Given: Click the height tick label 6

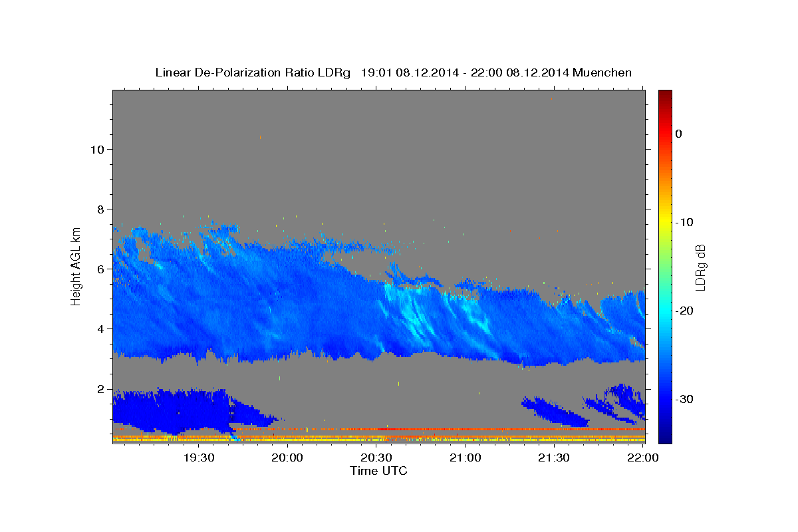Looking at the screenshot, I should click(100, 269).
